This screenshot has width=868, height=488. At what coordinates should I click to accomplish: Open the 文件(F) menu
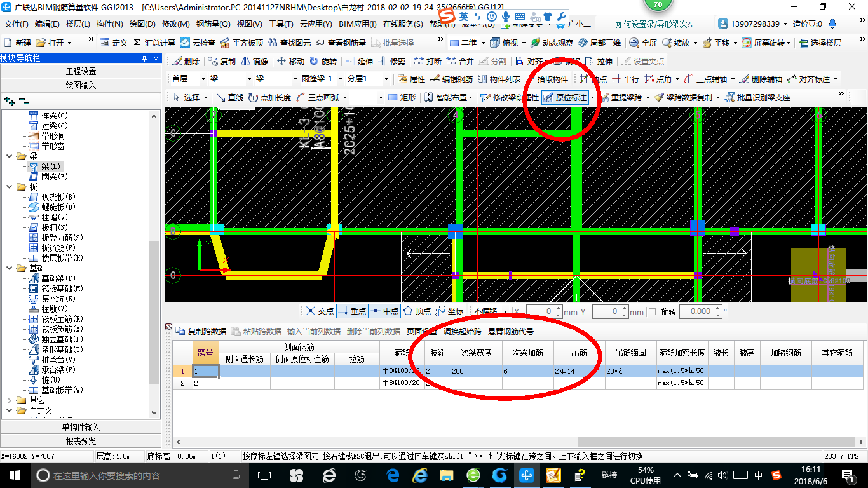[17, 24]
